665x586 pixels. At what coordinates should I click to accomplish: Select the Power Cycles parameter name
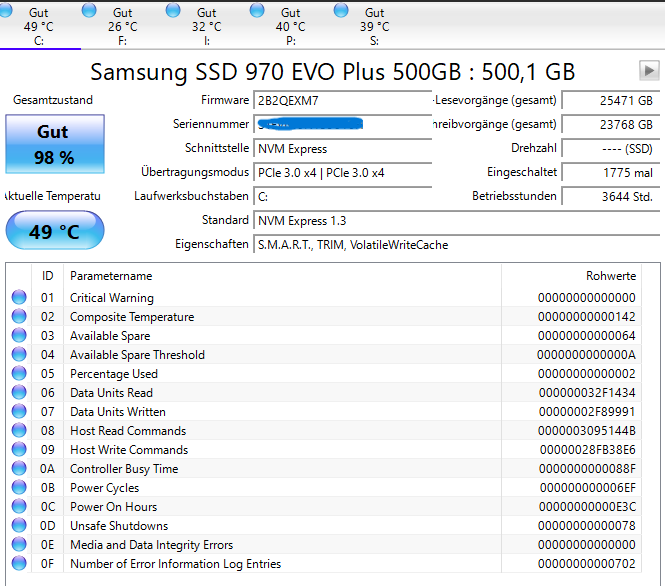(104, 488)
